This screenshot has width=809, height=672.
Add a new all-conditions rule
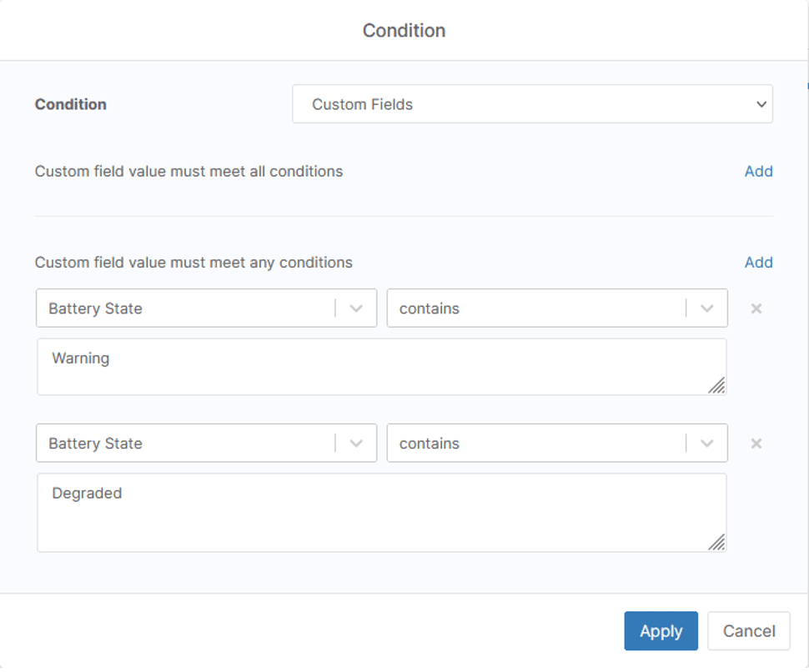coord(758,171)
